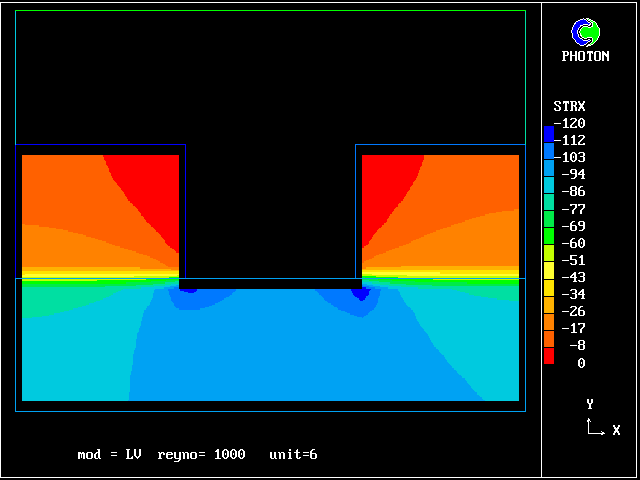Click the -43 legend value label
Viewport: 640px width, 480px height.
click(x=574, y=277)
